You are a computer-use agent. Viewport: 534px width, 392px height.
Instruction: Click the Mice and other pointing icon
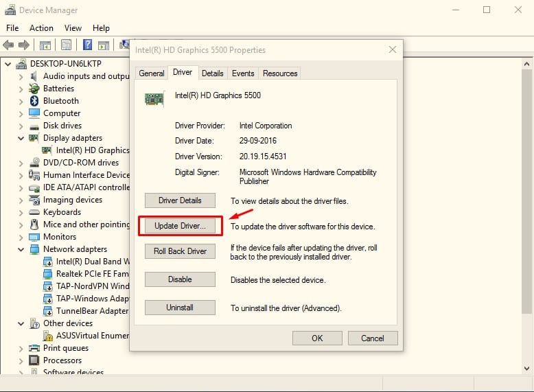34,224
